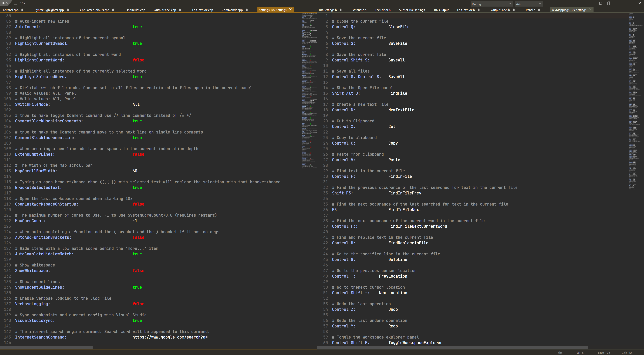This screenshot has width=644, height=355.
Task: Click the 'FindInFileNextCurrentWord' command
Action: click(417, 226)
